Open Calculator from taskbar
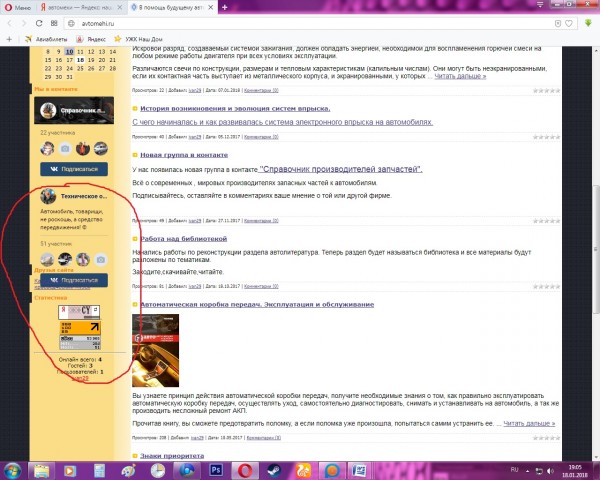 99,471
